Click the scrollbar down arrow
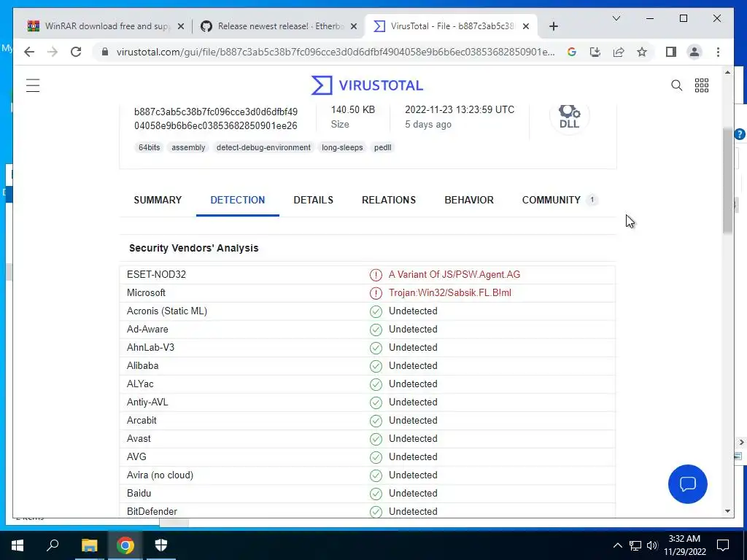 point(727,511)
